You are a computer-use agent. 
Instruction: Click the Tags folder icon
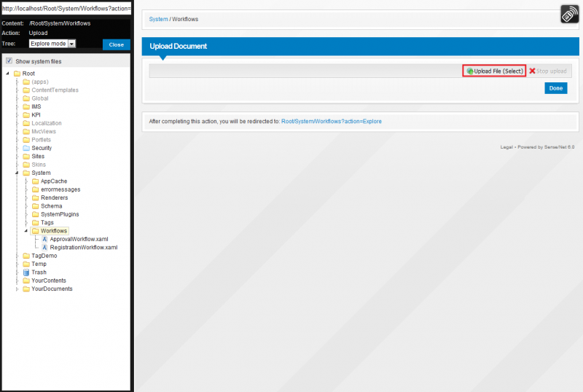tap(35, 222)
